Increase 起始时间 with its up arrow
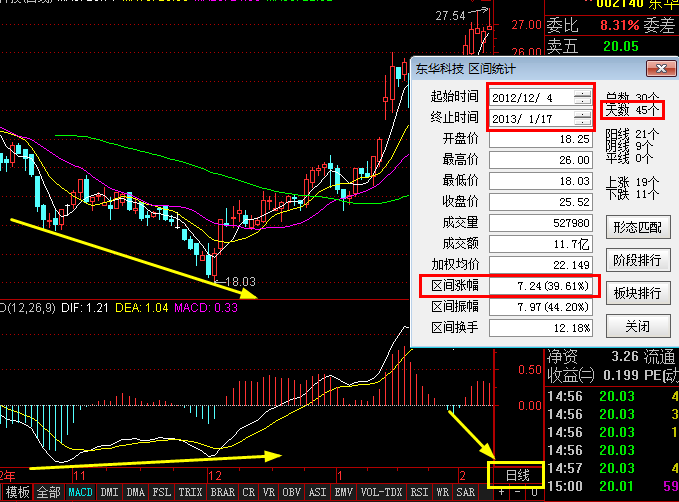Viewport: 679px width, 502px height. pyautogui.click(x=582, y=94)
